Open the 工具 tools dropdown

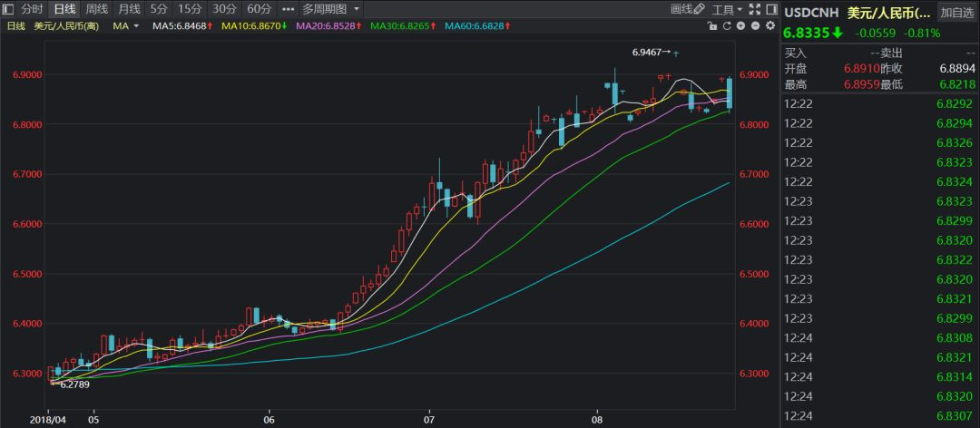(x=728, y=9)
